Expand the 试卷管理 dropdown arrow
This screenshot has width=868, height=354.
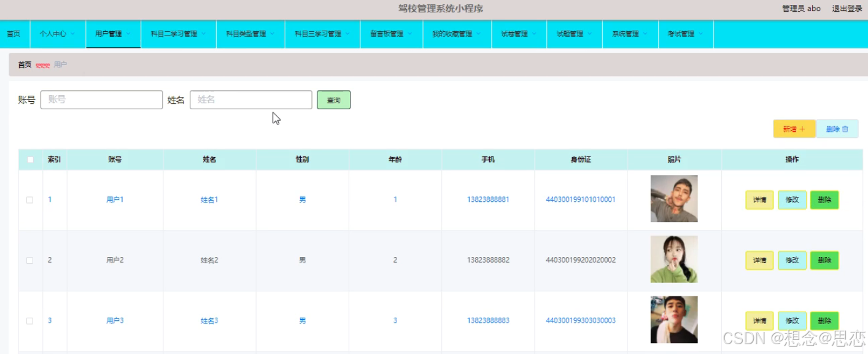[x=534, y=34]
